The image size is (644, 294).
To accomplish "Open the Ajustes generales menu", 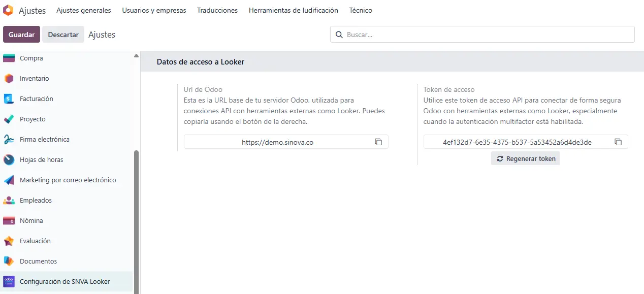I will coord(84,10).
